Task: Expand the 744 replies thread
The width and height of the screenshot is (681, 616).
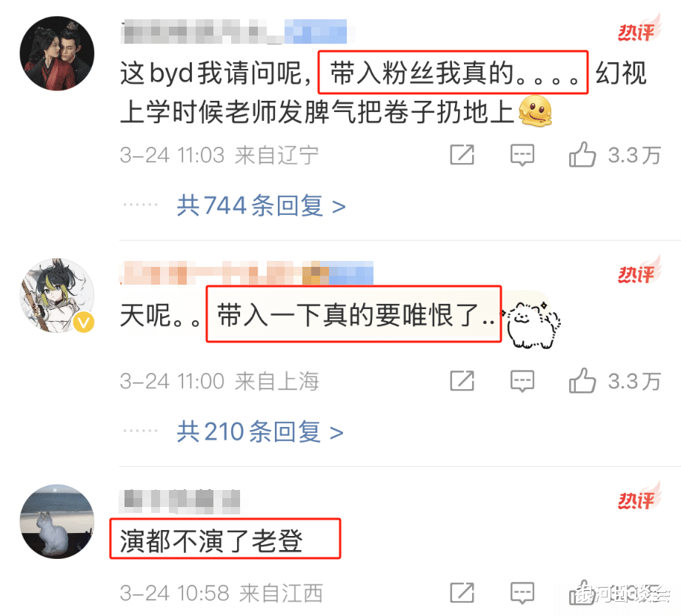Action: (x=261, y=205)
